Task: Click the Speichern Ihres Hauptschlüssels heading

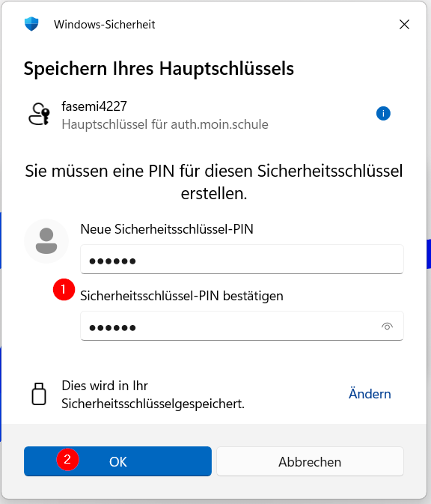Action: 159,68
